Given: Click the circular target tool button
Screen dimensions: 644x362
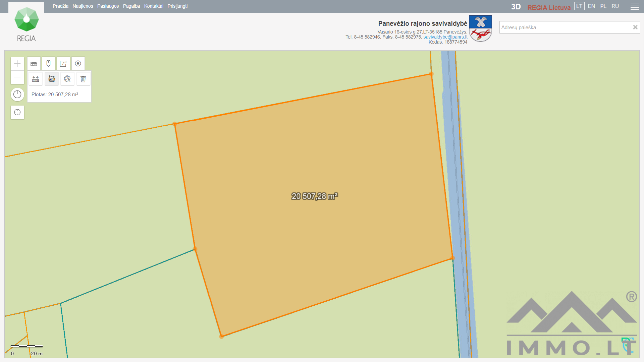Looking at the screenshot, I should tap(78, 63).
